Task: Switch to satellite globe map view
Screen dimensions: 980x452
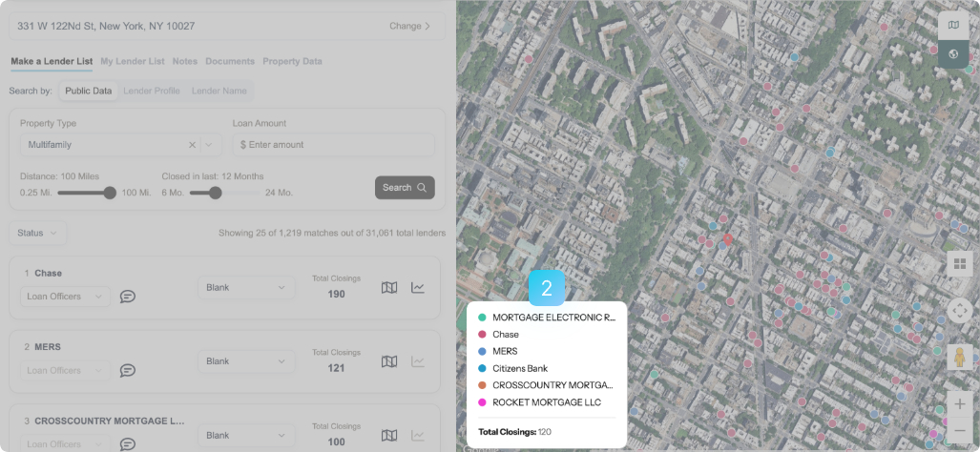Action: click(953, 54)
